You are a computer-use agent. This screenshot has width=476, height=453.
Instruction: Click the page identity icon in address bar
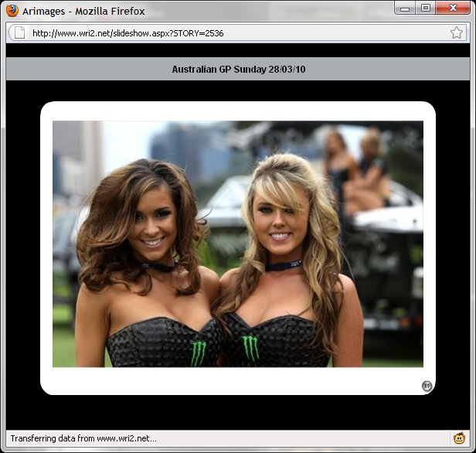pyautogui.click(x=20, y=32)
